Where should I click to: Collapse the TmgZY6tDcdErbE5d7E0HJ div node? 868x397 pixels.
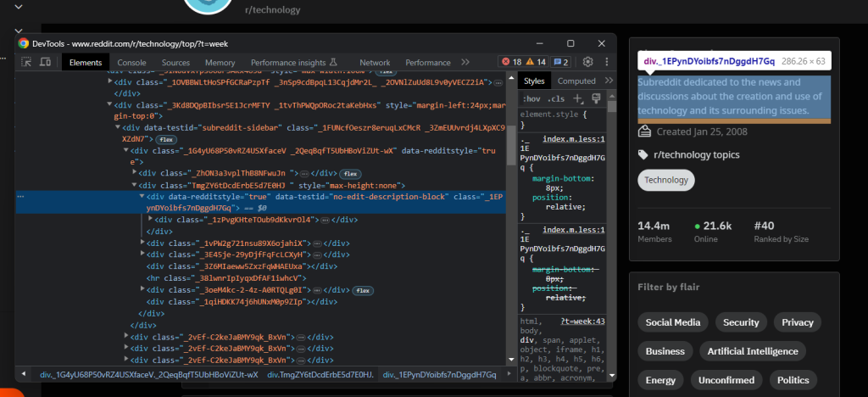click(134, 184)
